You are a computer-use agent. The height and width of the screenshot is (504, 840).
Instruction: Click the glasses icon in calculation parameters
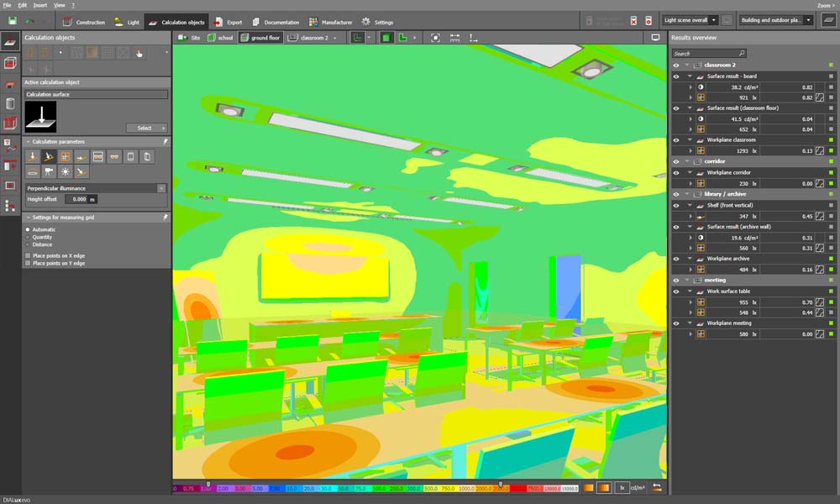coord(114,156)
